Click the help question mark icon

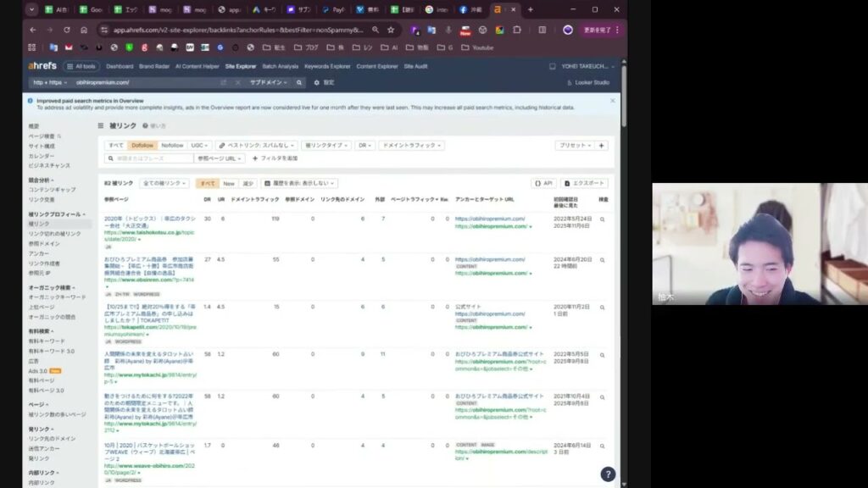(607, 474)
